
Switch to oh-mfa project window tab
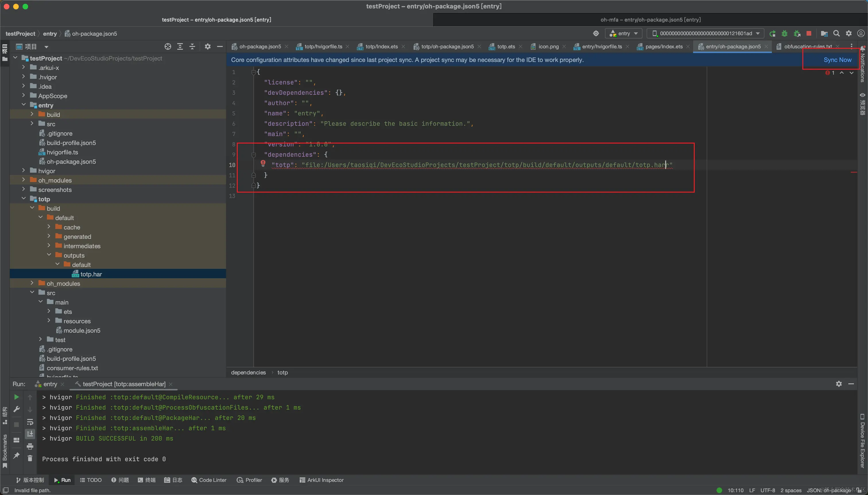point(650,20)
